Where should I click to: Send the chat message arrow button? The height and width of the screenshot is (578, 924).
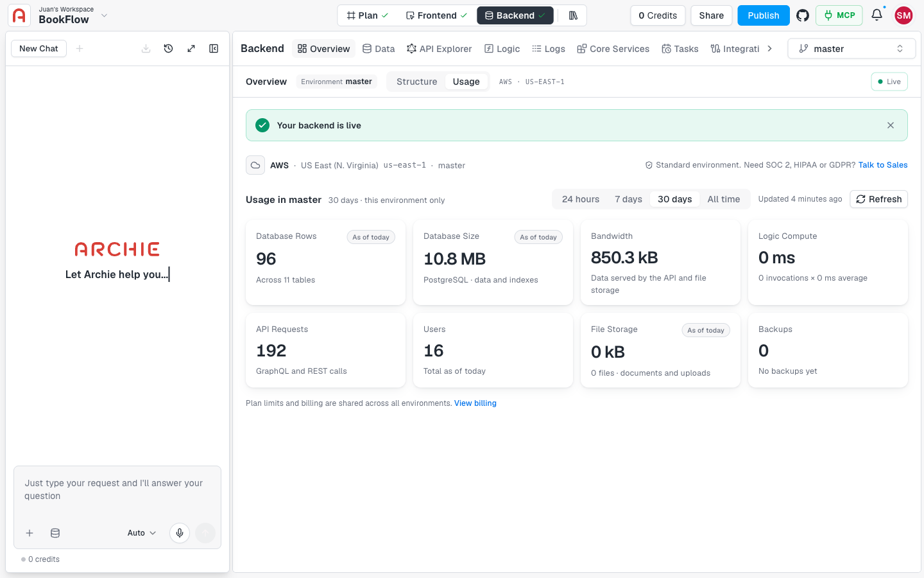click(205, 533)
